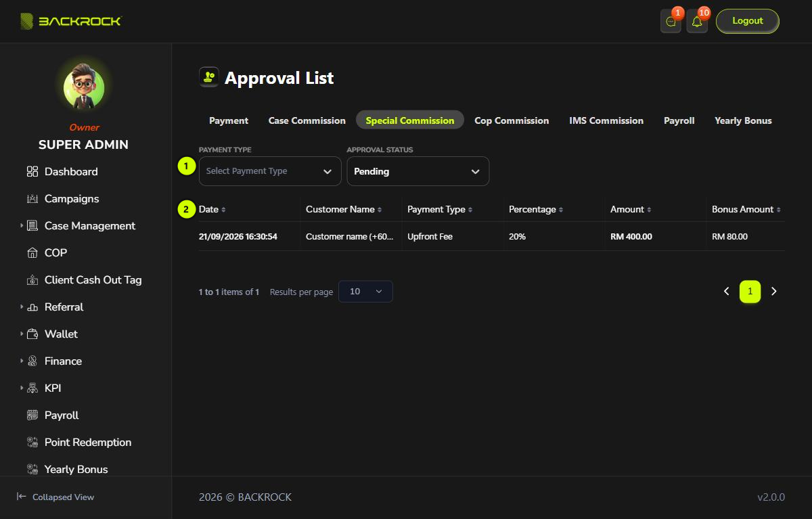Switch to the IMS Commission tab

pos(606,120)
